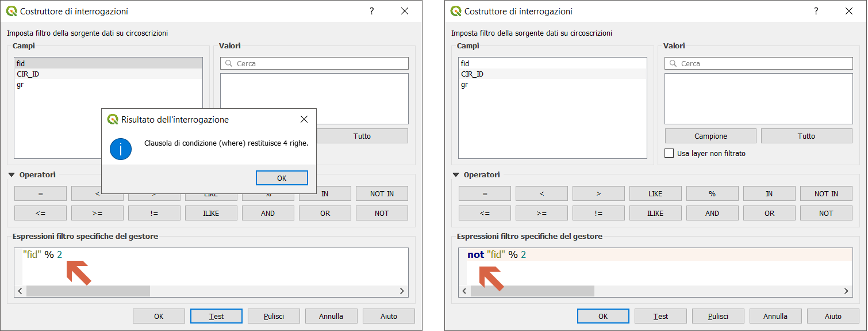Close the 'Risultato dell'interrogazione' popup with its X
The height and width of the screenshot is (331, 868).
(304, 120)
